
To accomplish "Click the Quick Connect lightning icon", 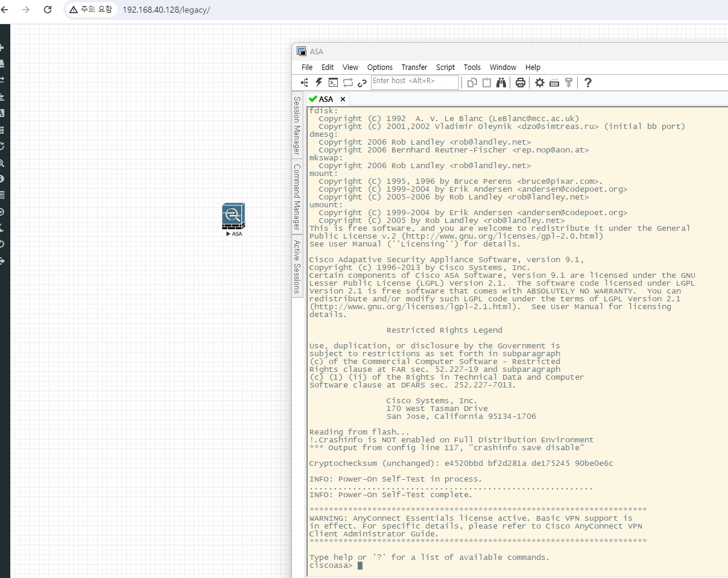I will [319, 83].
